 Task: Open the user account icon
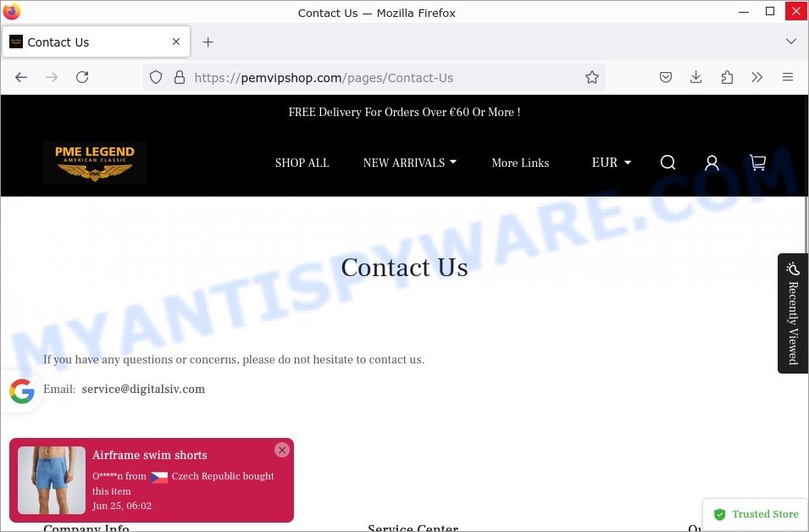712,163
